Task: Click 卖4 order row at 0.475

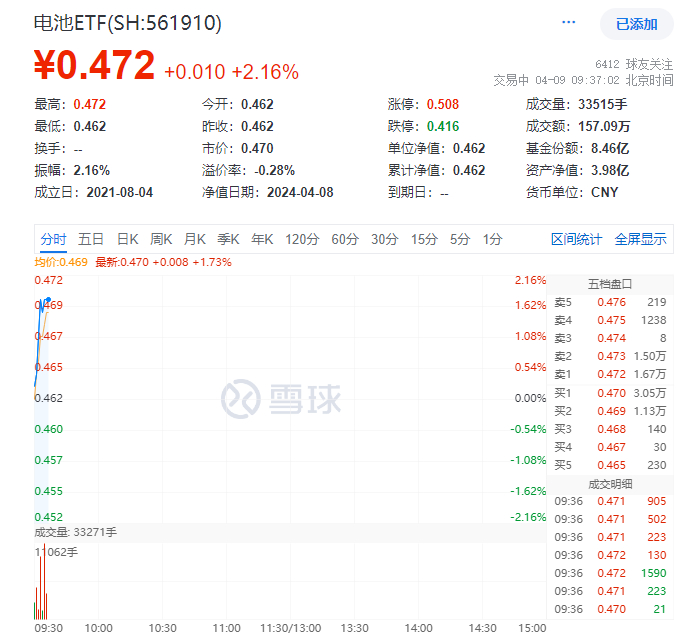Action: point(610,320)
